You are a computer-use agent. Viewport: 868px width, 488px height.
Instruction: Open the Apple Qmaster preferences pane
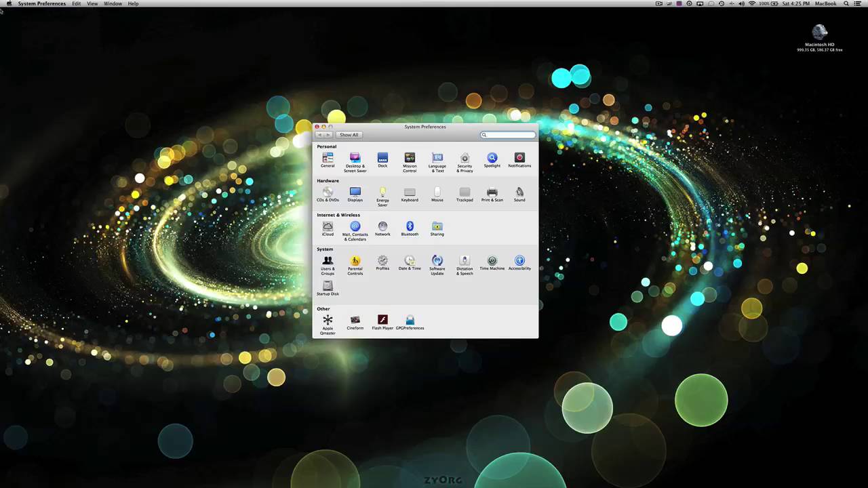(328, 325)
